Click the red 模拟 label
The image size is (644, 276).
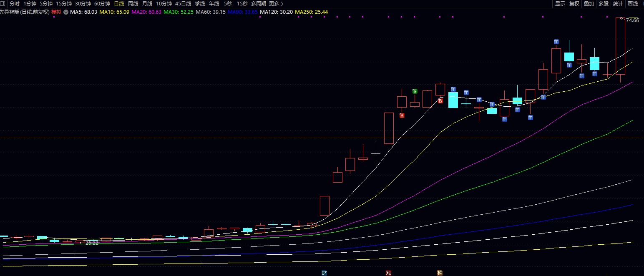pos(56,12)
